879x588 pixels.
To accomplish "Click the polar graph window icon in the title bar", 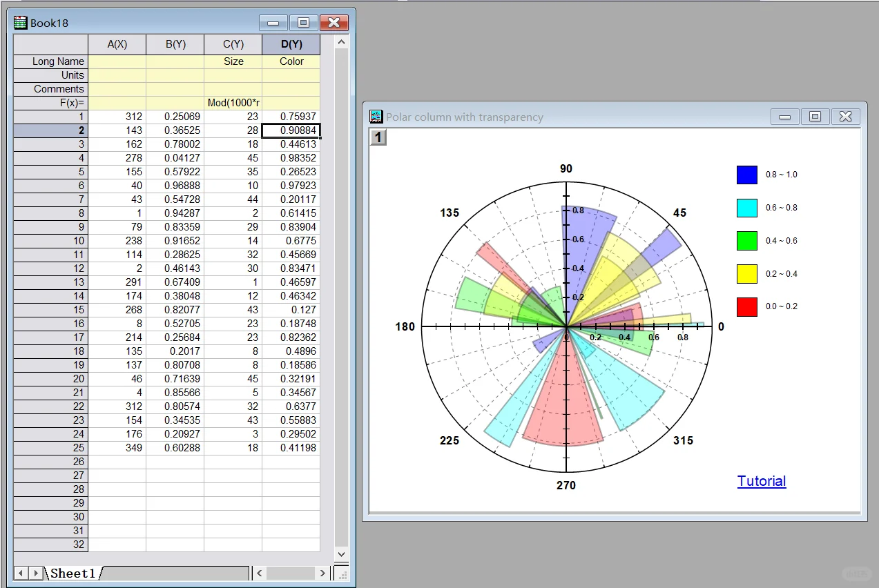I will pos(376,117).
